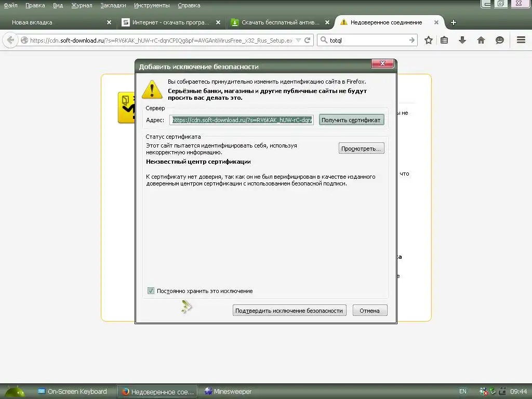Click Подтвердить исключение безопасности button

coord(289,311)
